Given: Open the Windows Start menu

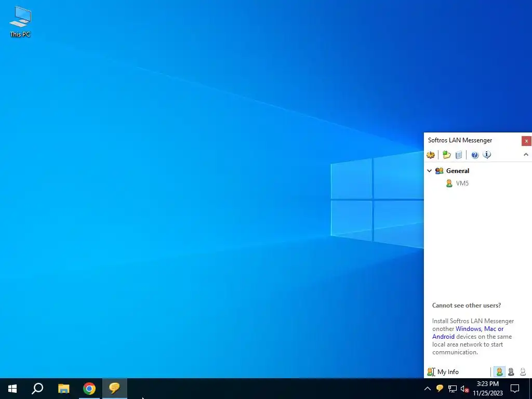Looking at the screenshot, I should pos(12,389).
